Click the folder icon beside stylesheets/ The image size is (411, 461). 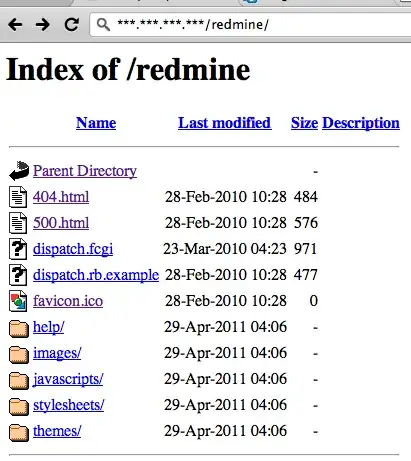19,407
